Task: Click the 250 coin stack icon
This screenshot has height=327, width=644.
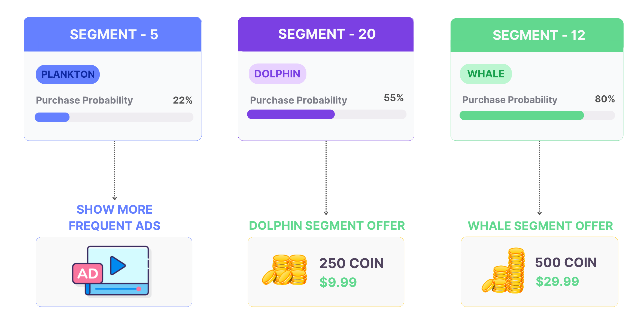Action: click(x=285, y=270)
